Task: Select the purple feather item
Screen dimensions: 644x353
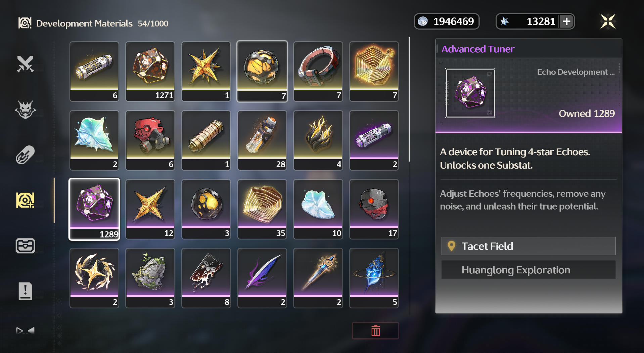Action: [262, 278]
